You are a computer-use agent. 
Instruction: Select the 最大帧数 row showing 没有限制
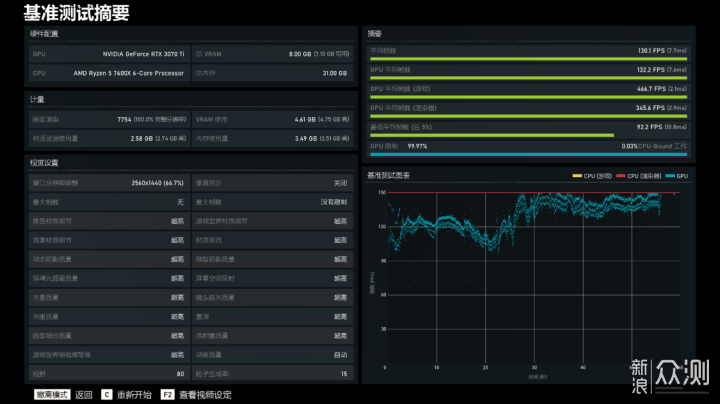tap(273, 202)
